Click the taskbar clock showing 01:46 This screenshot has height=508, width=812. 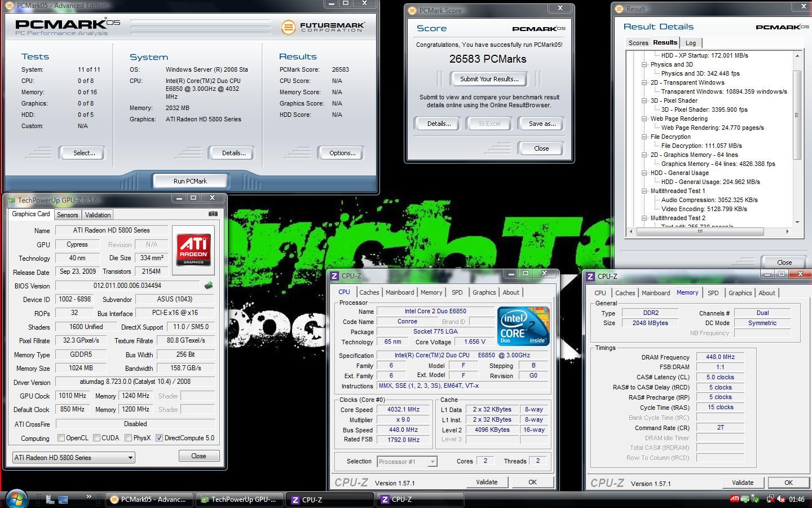coord(797,499)
